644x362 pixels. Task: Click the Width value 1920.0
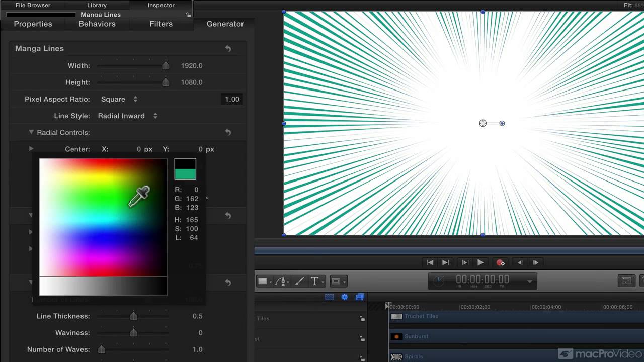click(192, 66)
